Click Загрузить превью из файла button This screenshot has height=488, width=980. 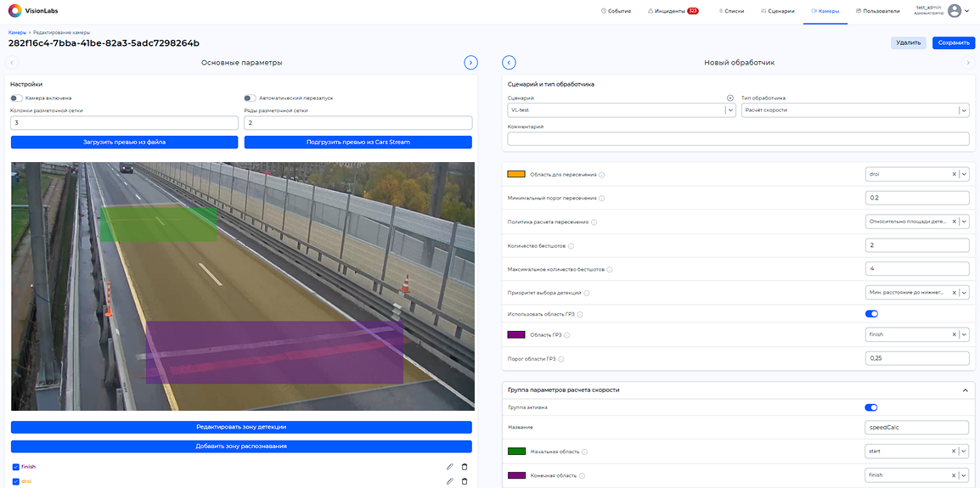[124, 143]
